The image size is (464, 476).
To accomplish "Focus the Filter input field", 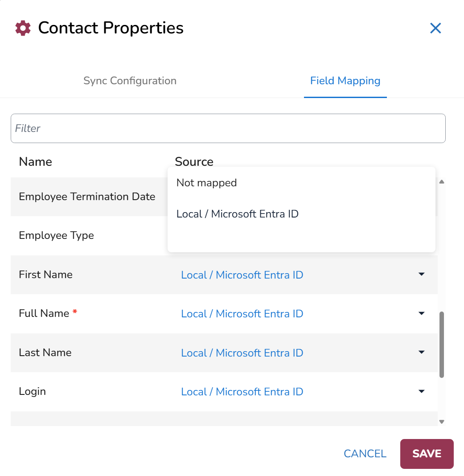I will point(228,128).
